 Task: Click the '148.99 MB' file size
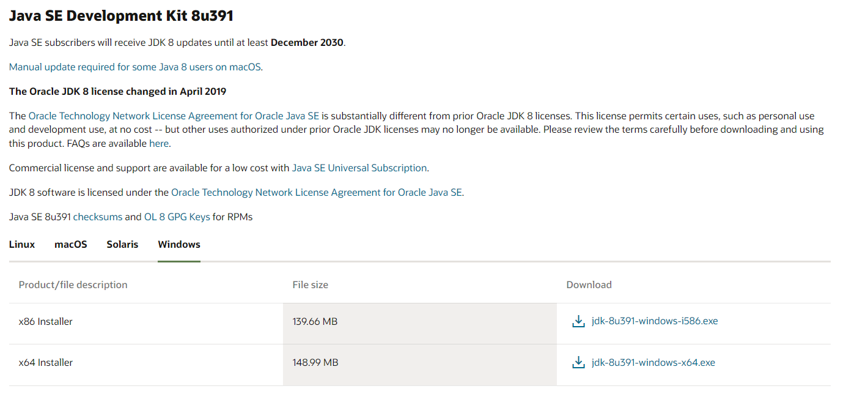tap(315, 362)
